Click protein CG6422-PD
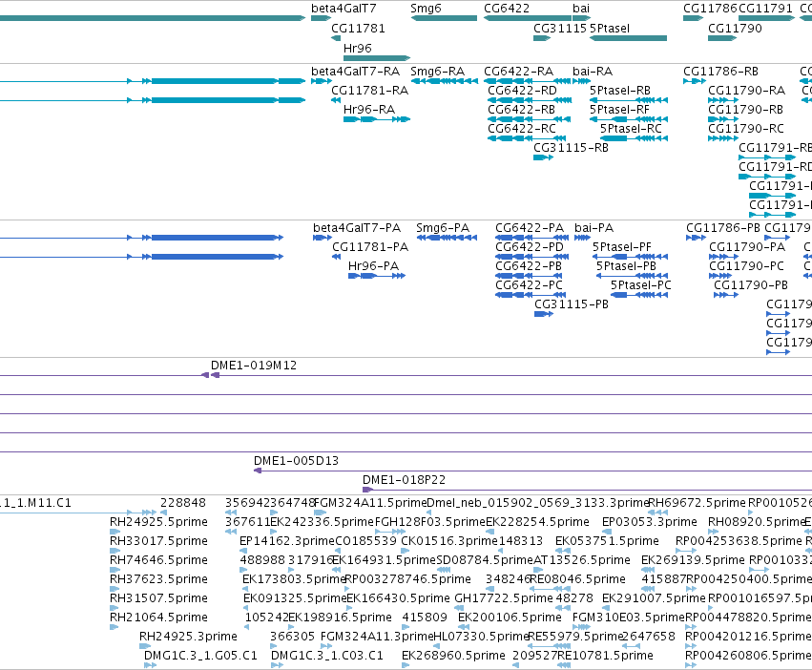 [x=531, y=257]
